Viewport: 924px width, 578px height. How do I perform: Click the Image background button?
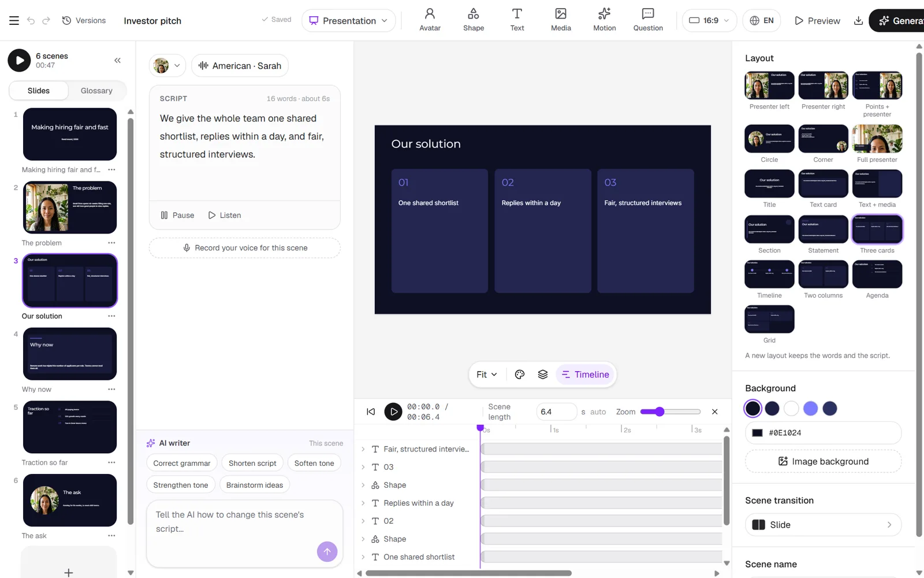823,461
